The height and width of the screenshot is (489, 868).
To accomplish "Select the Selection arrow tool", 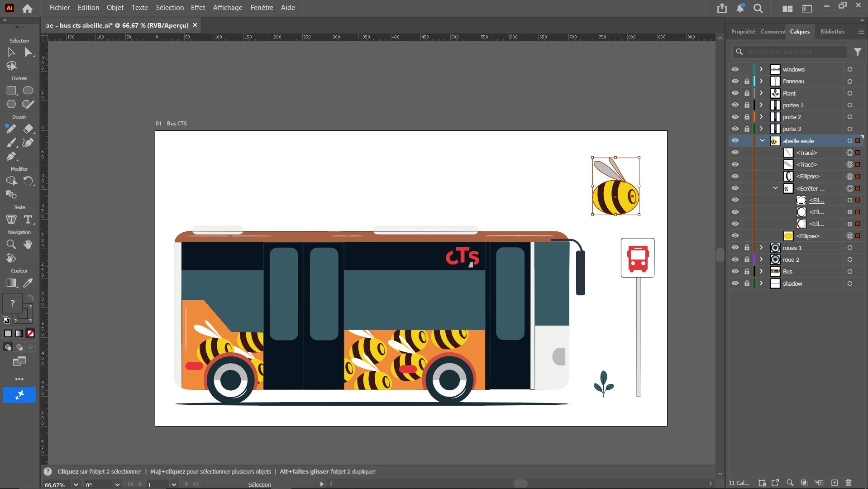I will (x=11, y=52).
